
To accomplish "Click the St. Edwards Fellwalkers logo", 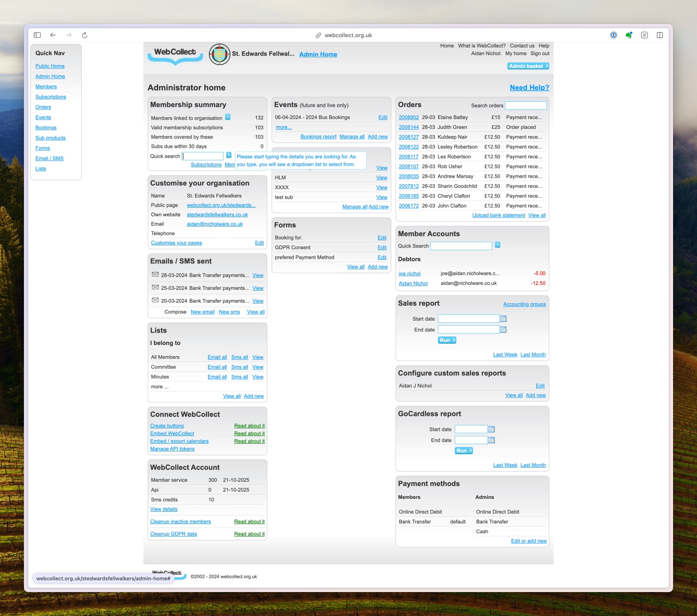I will 220,54.
